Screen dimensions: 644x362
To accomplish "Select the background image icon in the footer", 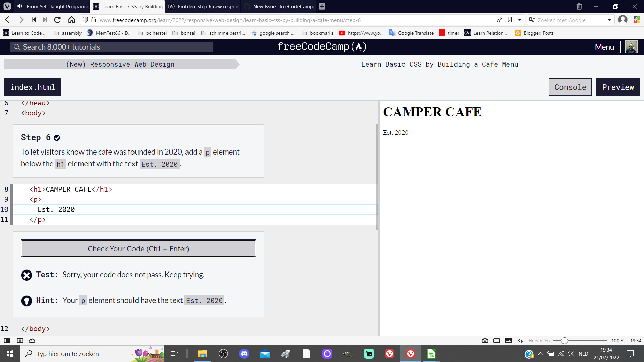I will [508, 341].
